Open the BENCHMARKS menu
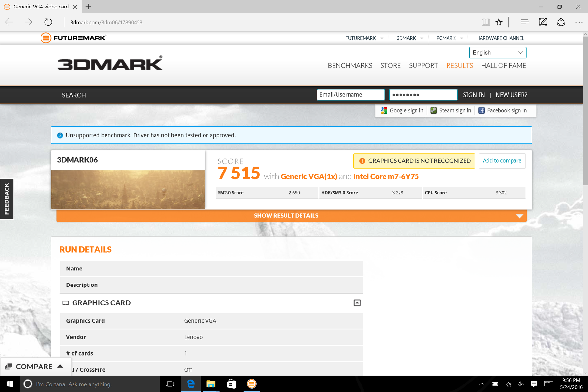The image size is (588, 392). click(350, 66)
